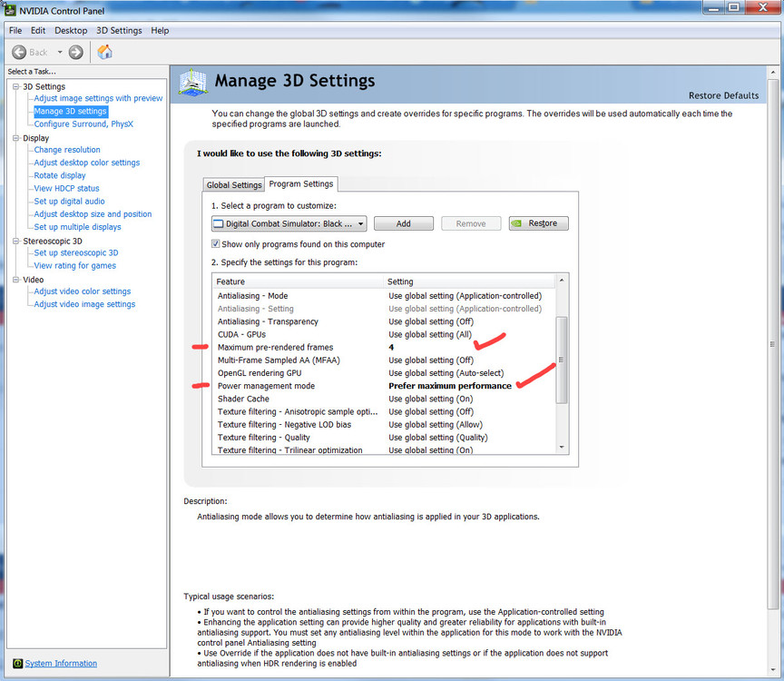The width and height of the screenshot is (784, 681).
Task: Collapse the 3D Settings tree branch
Action: point(15,86)
